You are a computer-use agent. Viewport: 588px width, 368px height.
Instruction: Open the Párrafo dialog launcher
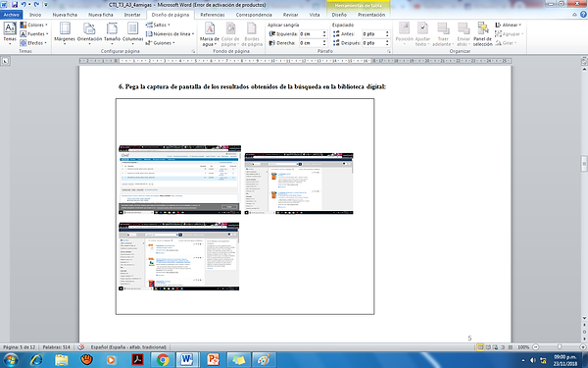pos(389,51)
